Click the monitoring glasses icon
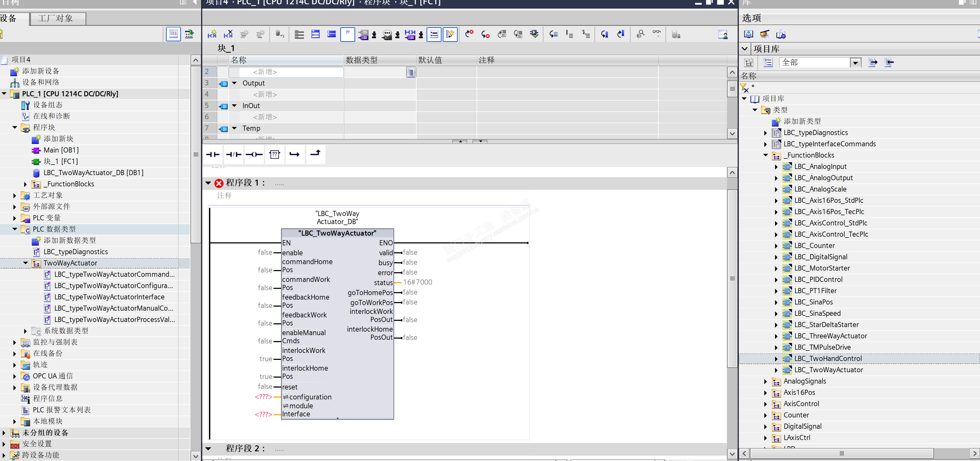 tap(656, 33)
